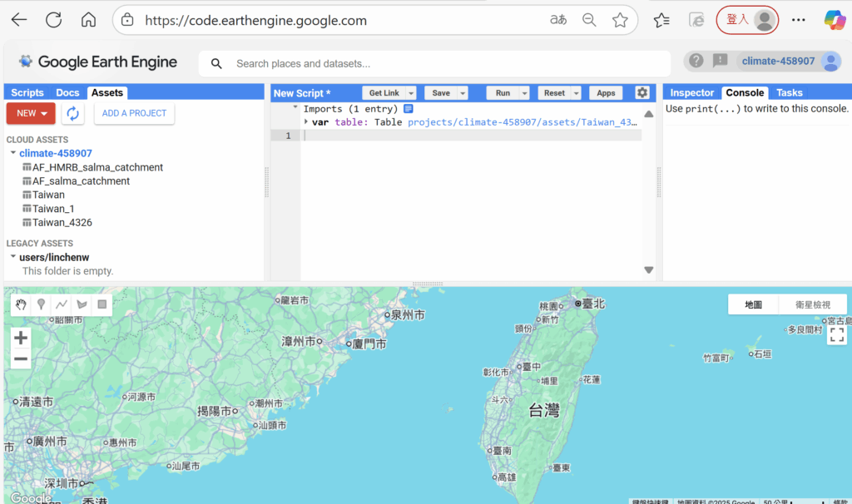The height and width of the screenshot is (504, 852).
Task: Run the script
Action: 503,93
